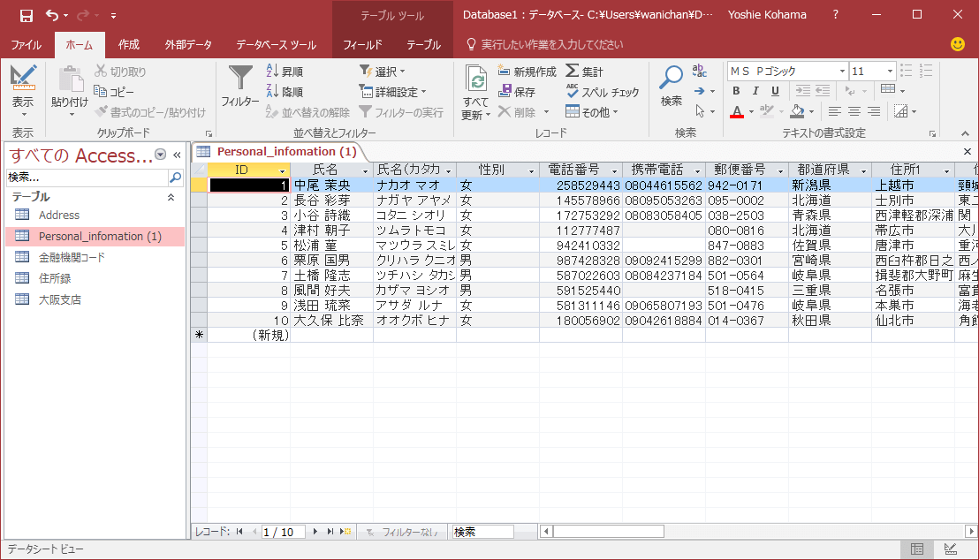
Task: Click Totals (集計) sigma icon
Action: (572, 71)
